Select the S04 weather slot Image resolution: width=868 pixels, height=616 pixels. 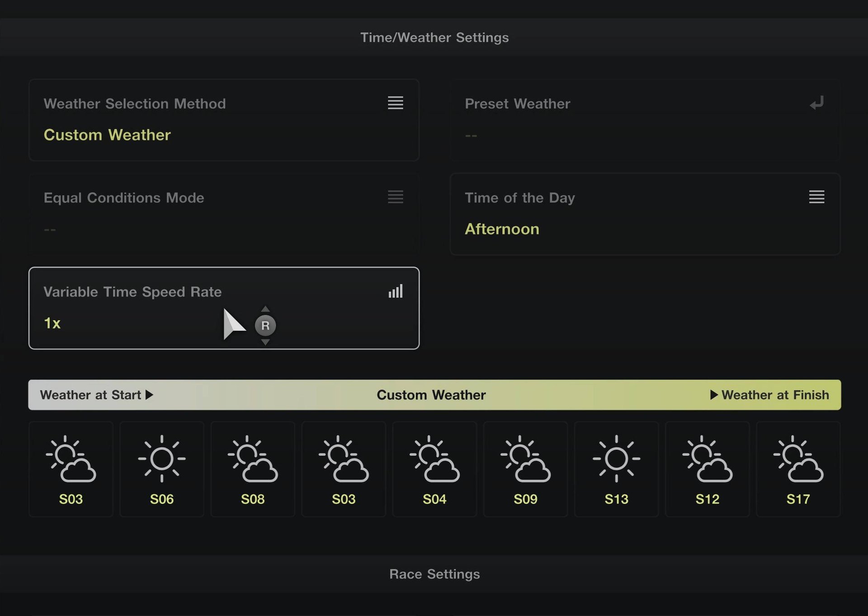click(x=434, y=469)
